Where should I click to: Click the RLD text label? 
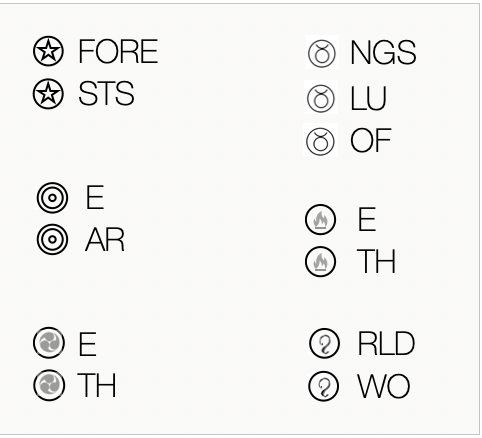pyautogui.click(x=386, y=343)
